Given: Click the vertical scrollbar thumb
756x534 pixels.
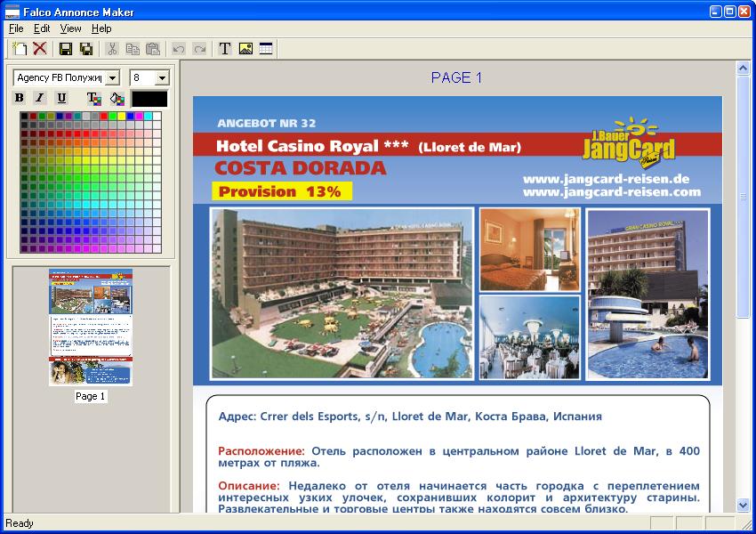Looking at the screenshot, I should [743, 197].
